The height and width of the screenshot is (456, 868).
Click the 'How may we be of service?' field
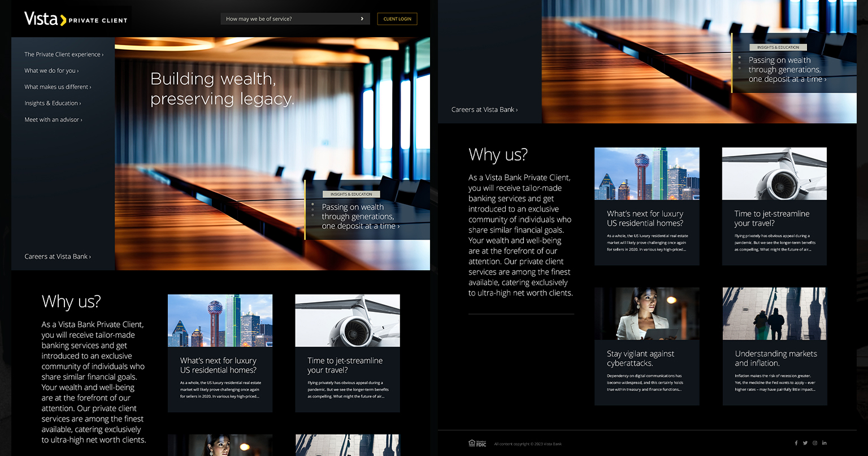[288, 19]
